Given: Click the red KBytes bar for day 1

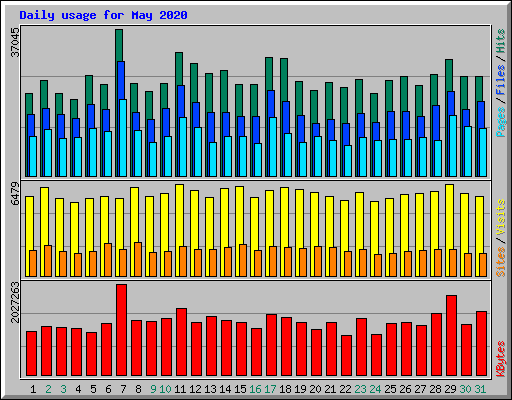Looking at the screenshot, I should pos(31,354).
